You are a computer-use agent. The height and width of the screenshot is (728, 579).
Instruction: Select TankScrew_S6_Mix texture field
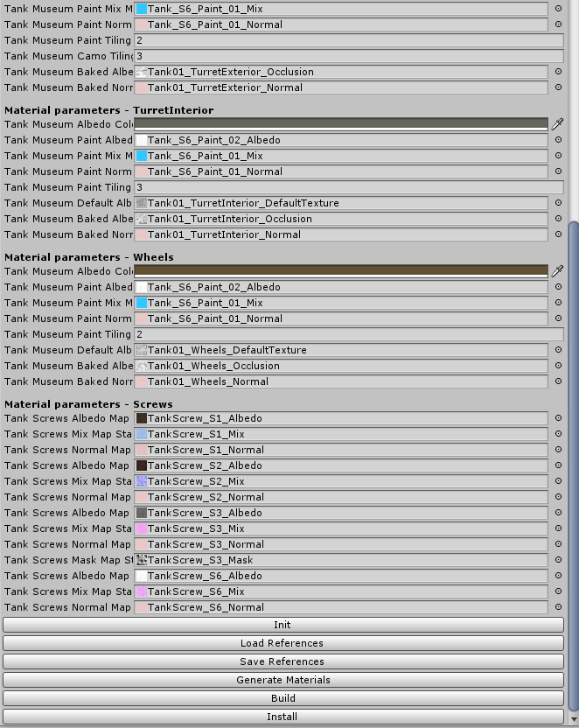tap(341, 591)
